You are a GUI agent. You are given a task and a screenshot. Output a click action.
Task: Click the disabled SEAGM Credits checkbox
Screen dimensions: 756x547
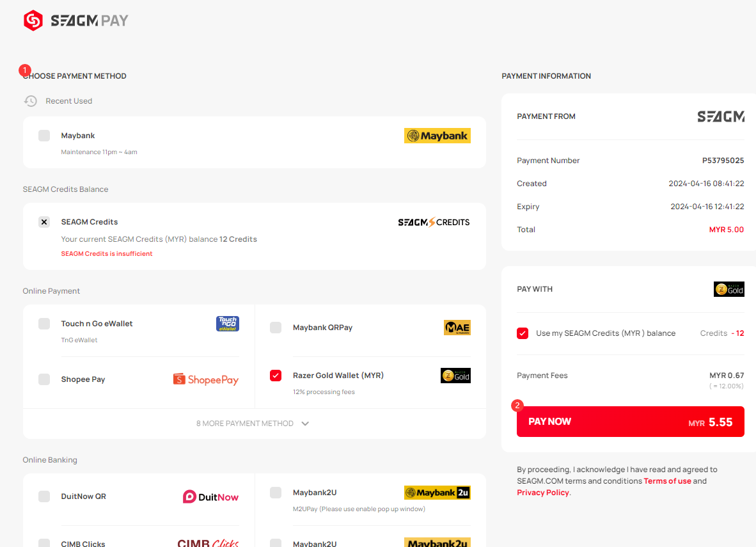pyautogui.click(x=44, y=222)
